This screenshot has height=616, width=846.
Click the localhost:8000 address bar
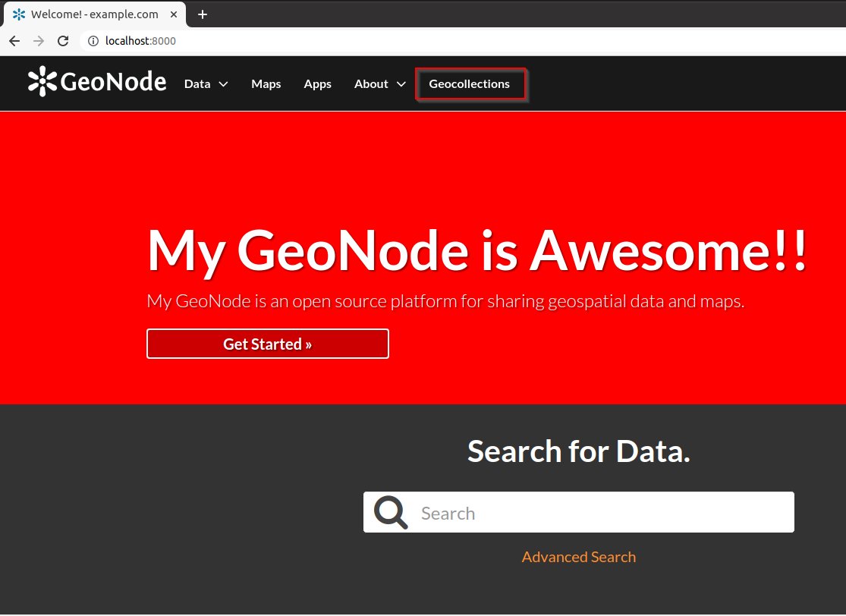(x=464, y=41)
